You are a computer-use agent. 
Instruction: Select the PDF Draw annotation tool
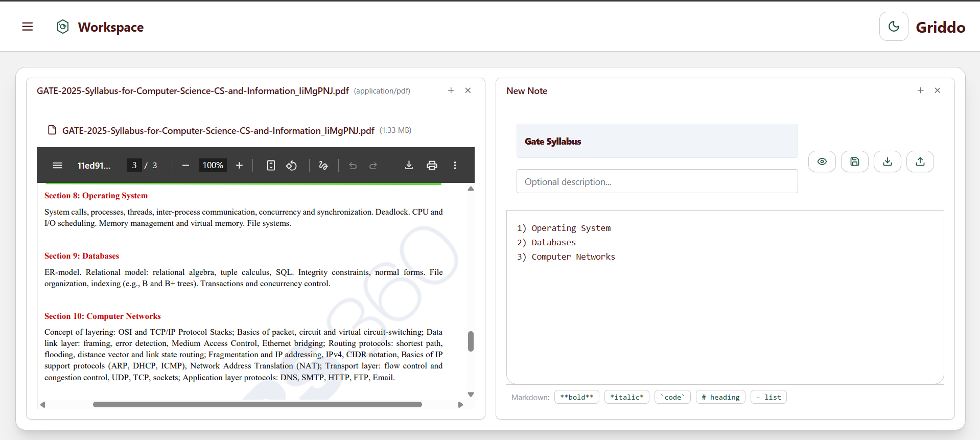coord(323,166)
